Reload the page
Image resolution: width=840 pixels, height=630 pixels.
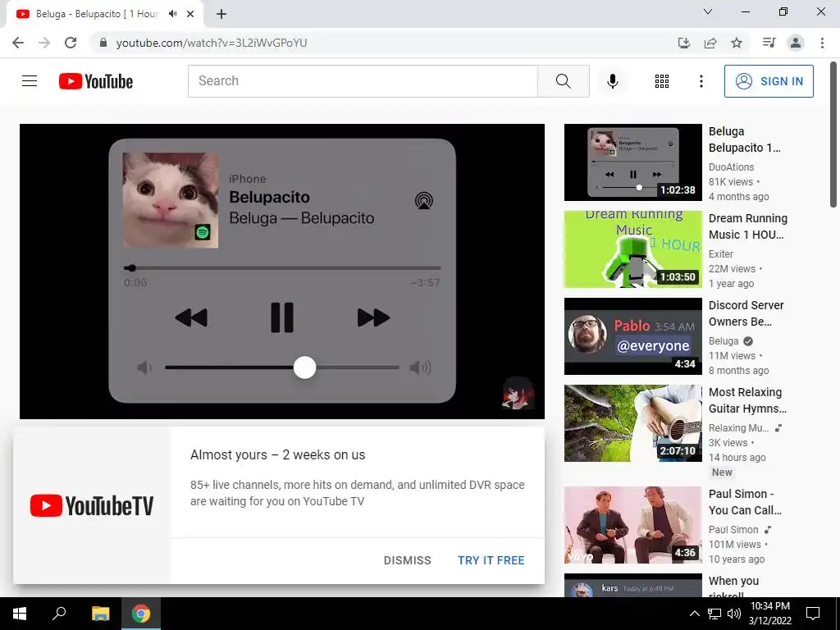click(71, 43)
